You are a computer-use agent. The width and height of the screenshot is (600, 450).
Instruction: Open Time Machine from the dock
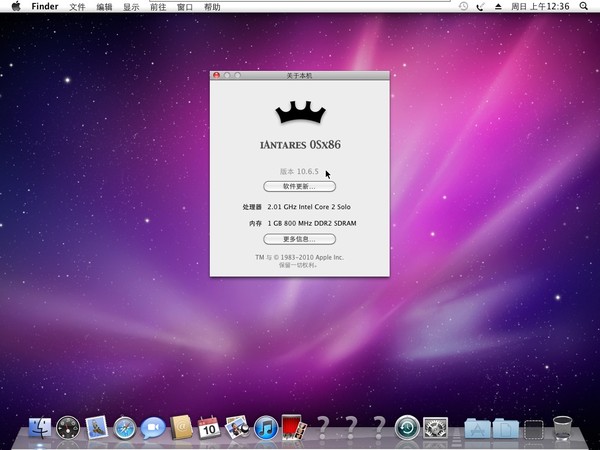click(406, 430)
